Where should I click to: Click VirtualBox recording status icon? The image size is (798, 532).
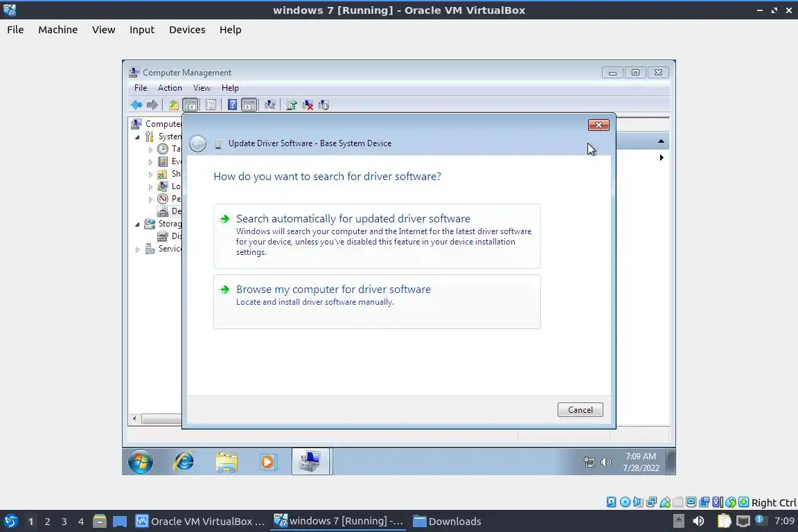coord(704,502)
